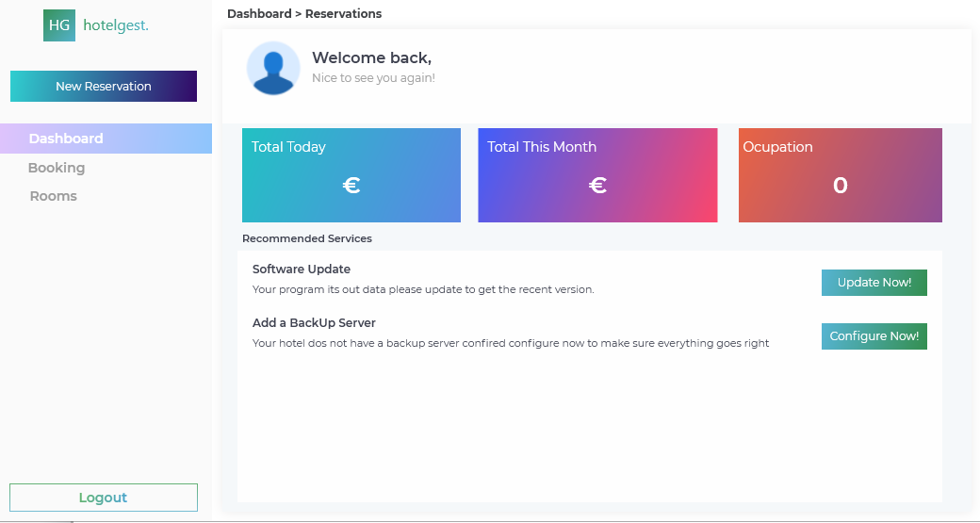The width and height of the screenshot is (980, 523).
Task: Open the Total Today card
Action: pos(351,175)
